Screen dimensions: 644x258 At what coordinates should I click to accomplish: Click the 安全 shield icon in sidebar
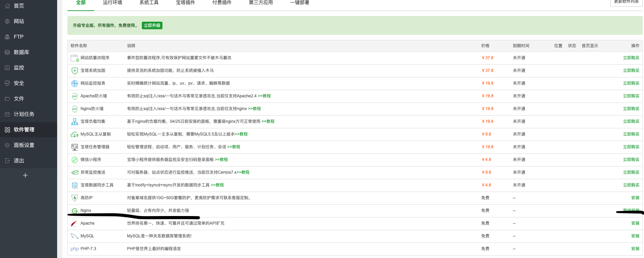coord(7,83)
